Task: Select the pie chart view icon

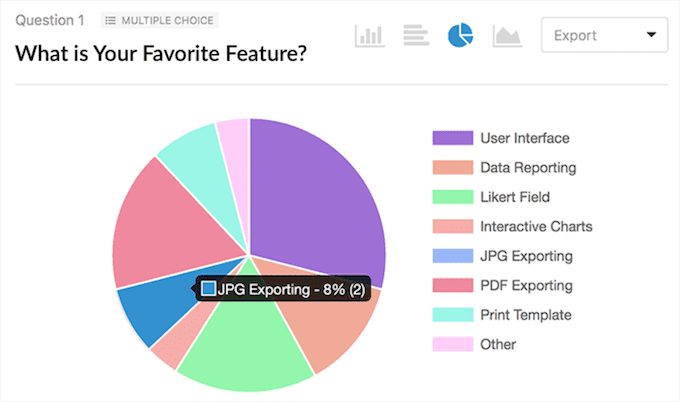Action: (x=461, y=35)
